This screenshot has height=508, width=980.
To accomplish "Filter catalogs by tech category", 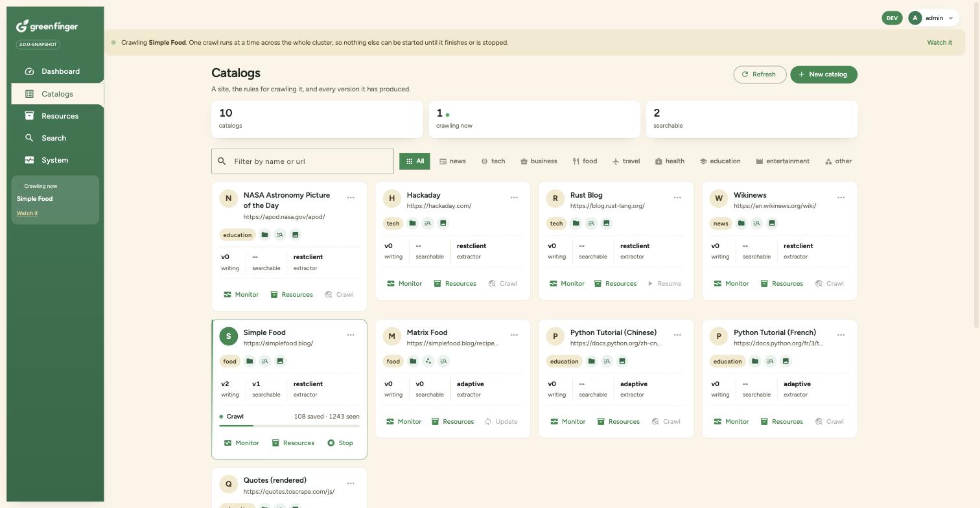I will pos(493,161).
